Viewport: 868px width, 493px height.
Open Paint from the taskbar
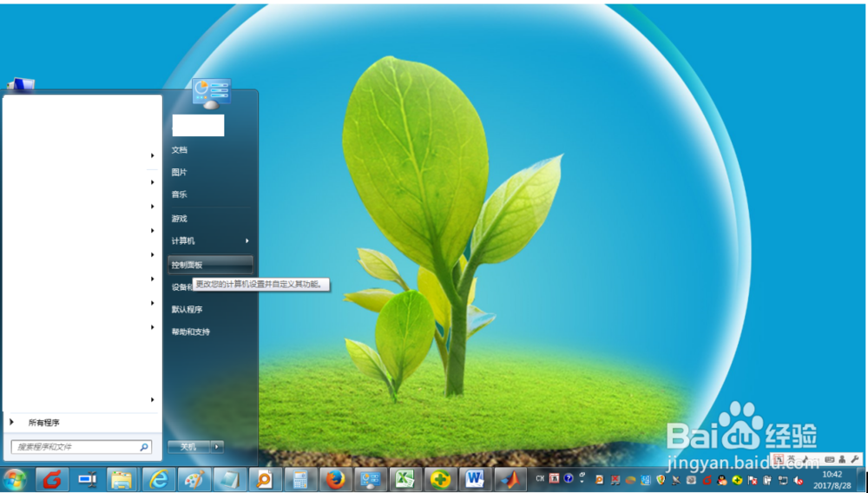[x=194, y=480]
